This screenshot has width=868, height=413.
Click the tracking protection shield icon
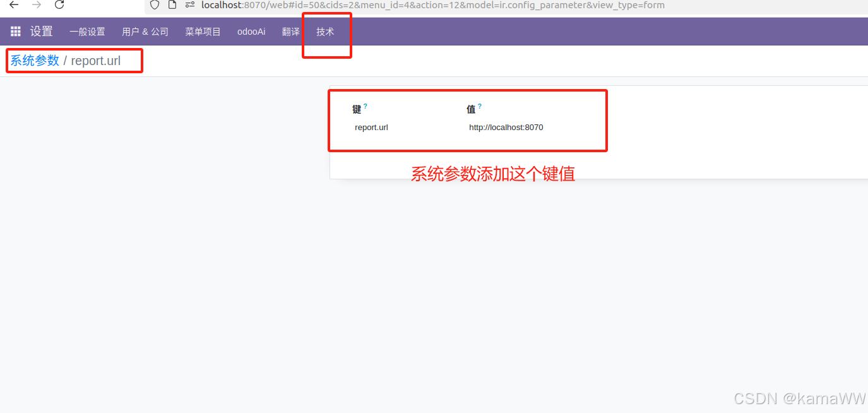[x=153, y=5]
